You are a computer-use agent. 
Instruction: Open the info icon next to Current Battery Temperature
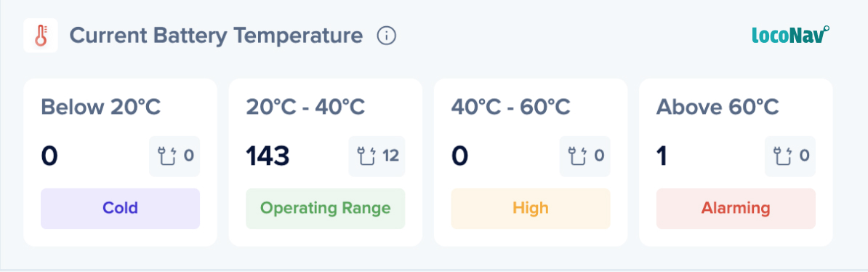pos(387,36)
